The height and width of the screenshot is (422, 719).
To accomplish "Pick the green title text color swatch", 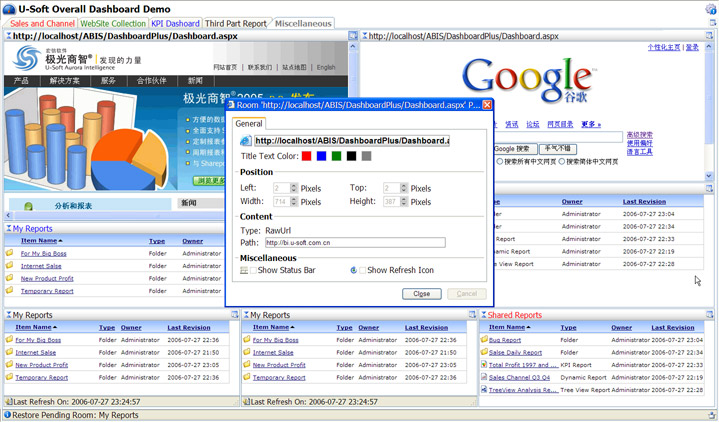I will (337, 156).
